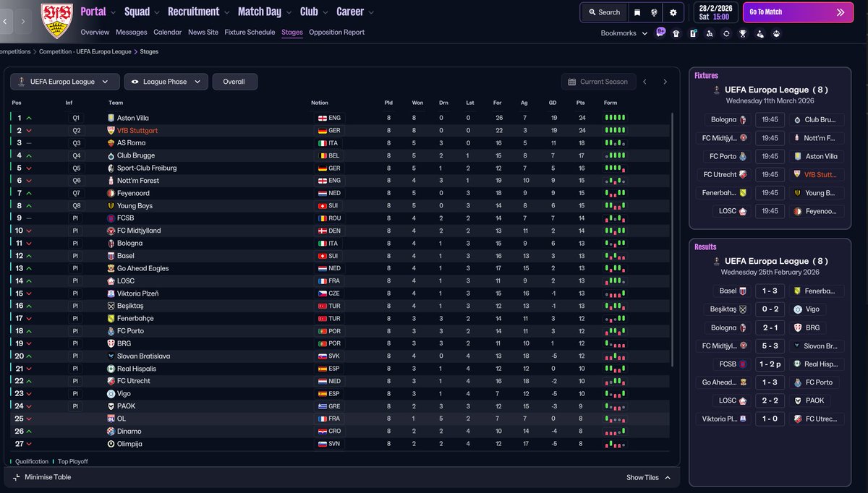
Task: Open the Sport-Club Freiburg team link
Action: 147,168
